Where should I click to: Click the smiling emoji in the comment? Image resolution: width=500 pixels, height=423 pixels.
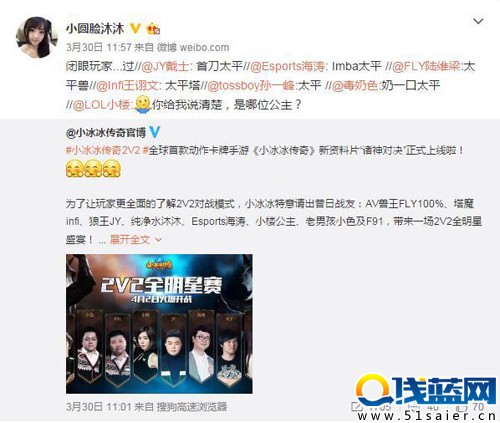coord(143,105)
